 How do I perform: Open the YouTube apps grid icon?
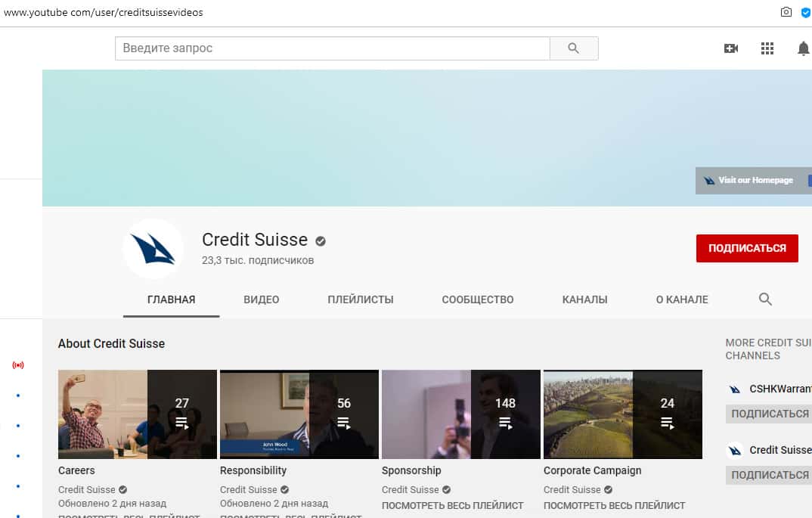click(767, 48)
